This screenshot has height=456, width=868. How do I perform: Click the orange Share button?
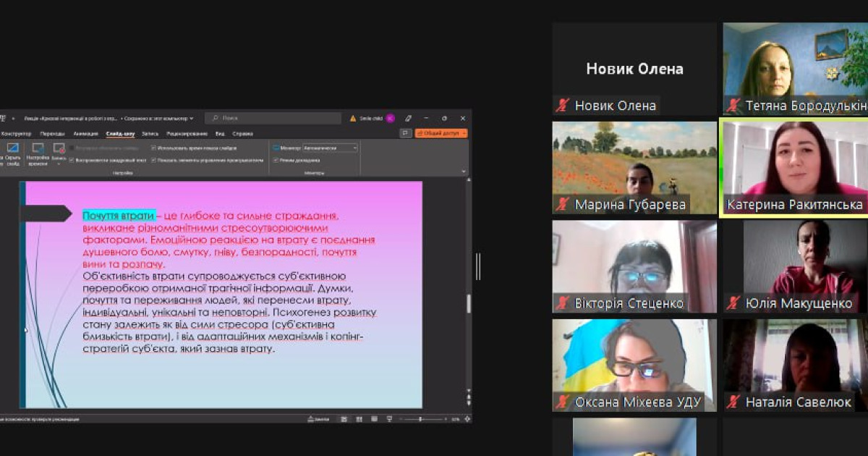coord(441,133)
